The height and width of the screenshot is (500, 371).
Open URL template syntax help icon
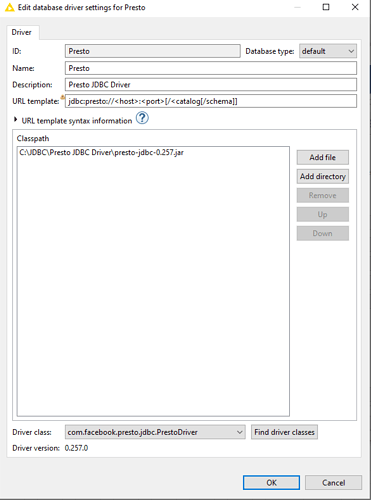click(x=142, y=118)
